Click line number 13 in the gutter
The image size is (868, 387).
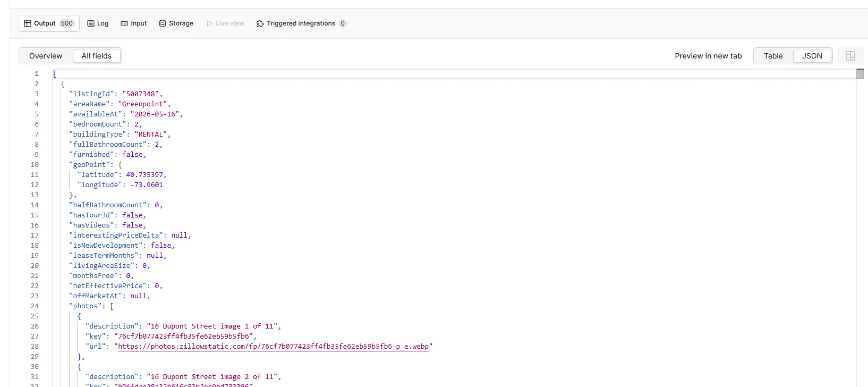pyautogui.click(x=35, y=195)
